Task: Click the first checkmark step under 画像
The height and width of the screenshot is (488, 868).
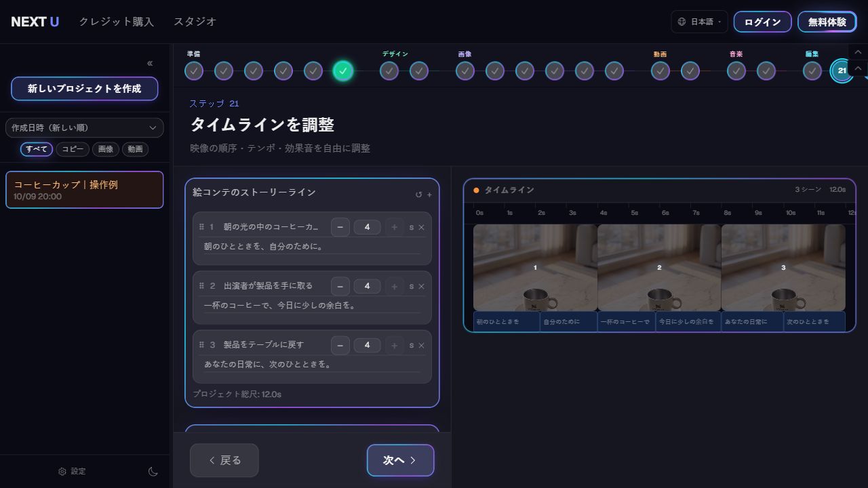Action: click(465, 70)
